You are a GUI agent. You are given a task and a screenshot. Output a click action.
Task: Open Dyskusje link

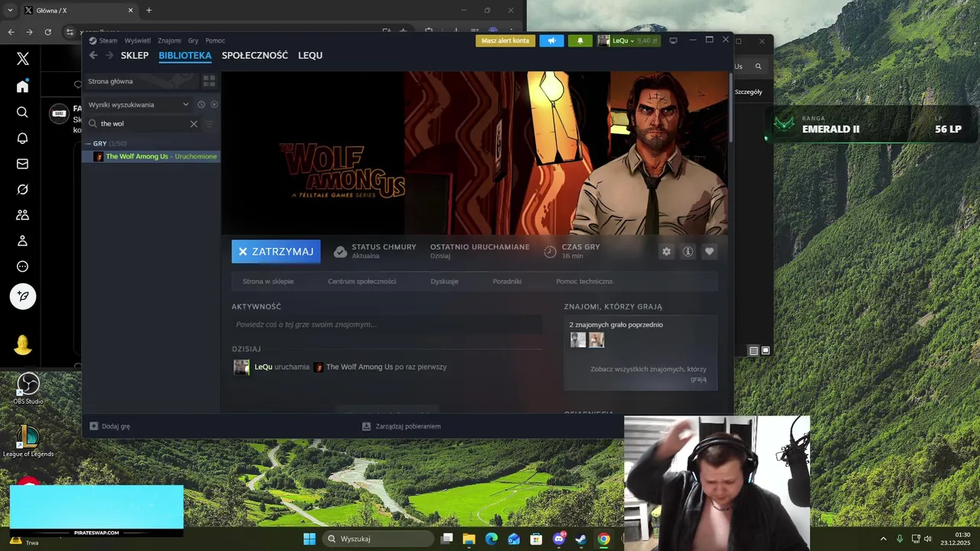coord(444,281)
